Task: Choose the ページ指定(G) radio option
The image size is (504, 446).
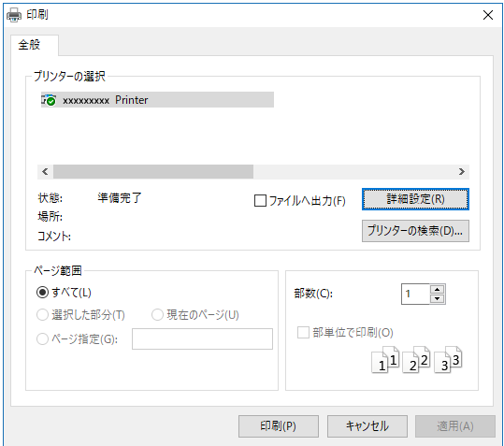Action: click(x=42, y=338)
